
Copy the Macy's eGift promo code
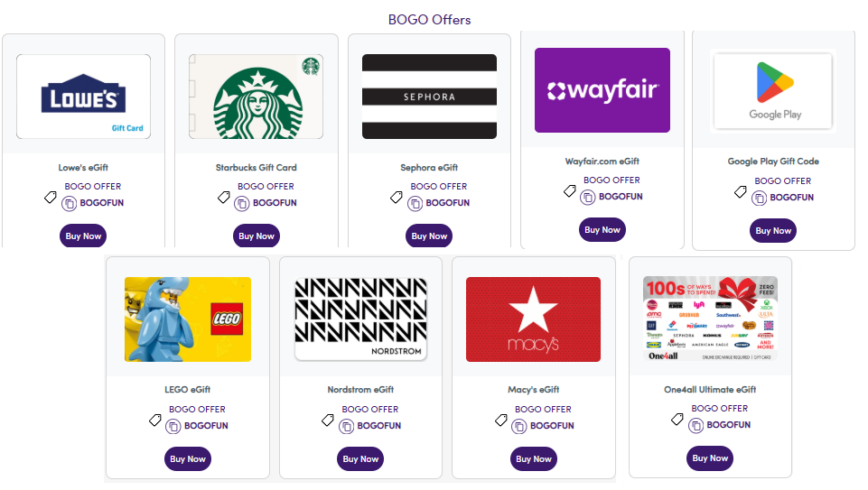pyautogui.click(x=519, y=426)
